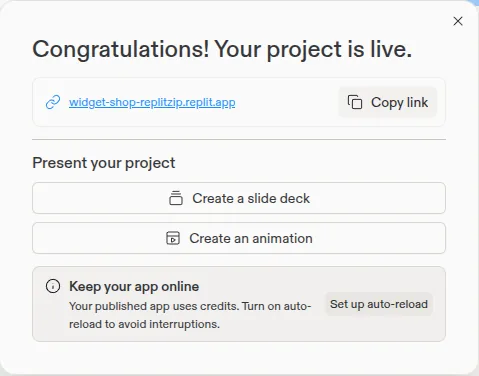The image size is (479, 376).
Task: Click the Copy link button
Action: pyautogui.click(x=388, y=102)
